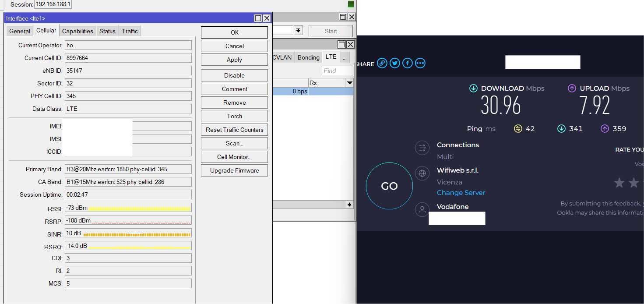This screenshot has height=304, width=644.
Task: Click the Session address field
Action: (53, 4)
